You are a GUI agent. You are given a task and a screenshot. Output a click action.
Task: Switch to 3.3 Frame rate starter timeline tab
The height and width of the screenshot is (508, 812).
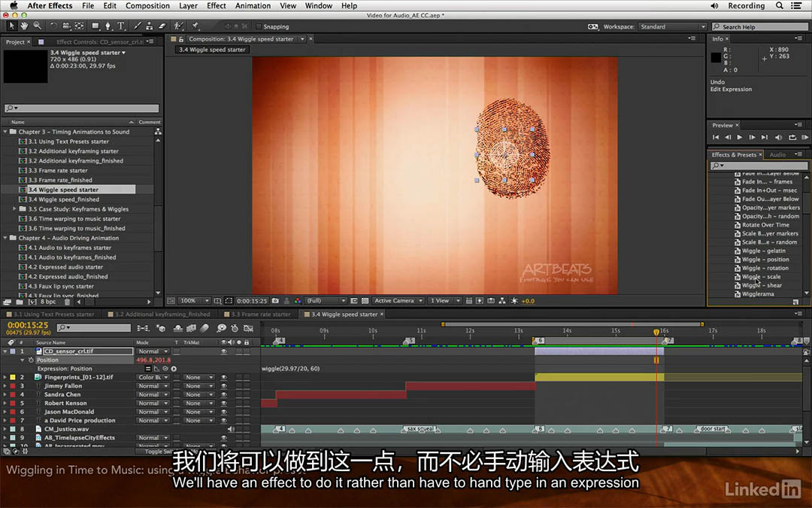260,314
